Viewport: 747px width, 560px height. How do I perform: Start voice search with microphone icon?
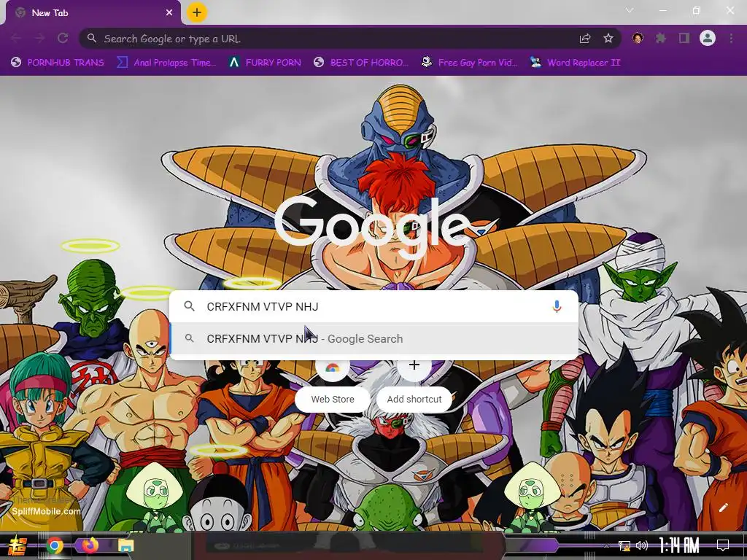click(x=557, y=306)
